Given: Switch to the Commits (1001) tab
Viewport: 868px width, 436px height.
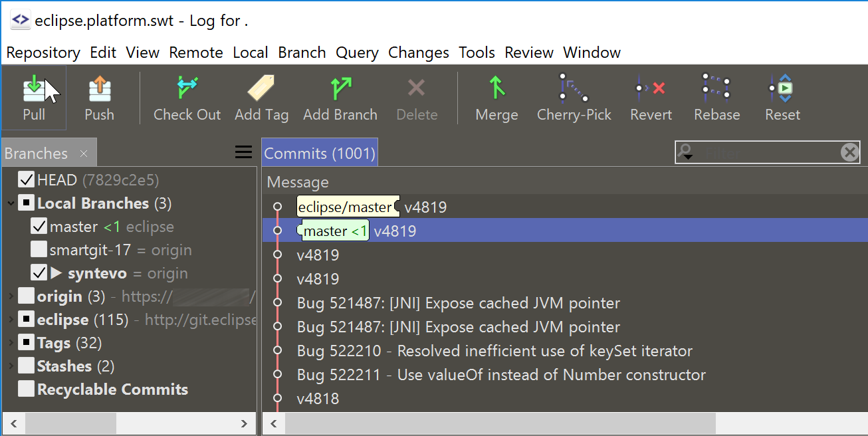Looking at the screenshot, I should click(x=320, y=152).
